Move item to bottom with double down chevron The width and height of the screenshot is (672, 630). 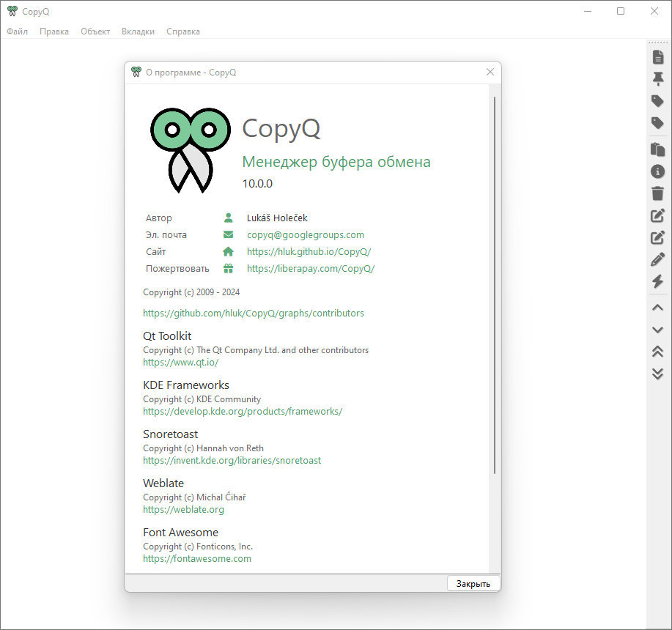point(658,374)
